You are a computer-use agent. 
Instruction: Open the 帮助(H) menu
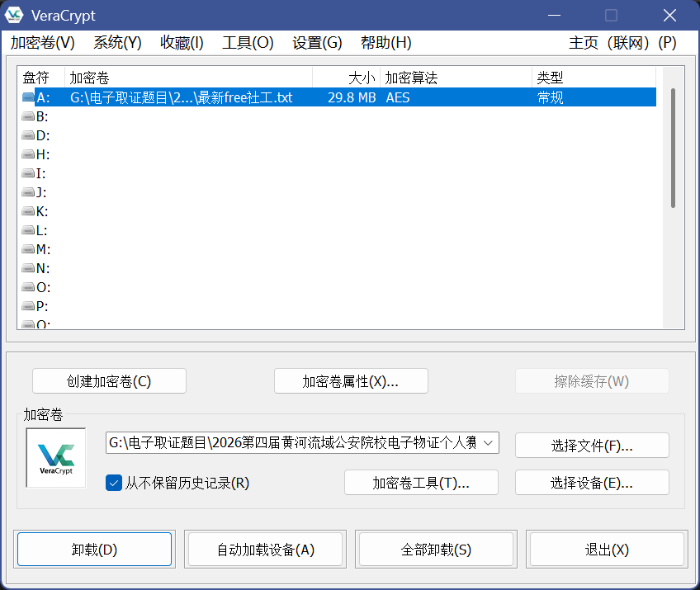[x=385, y=43]
